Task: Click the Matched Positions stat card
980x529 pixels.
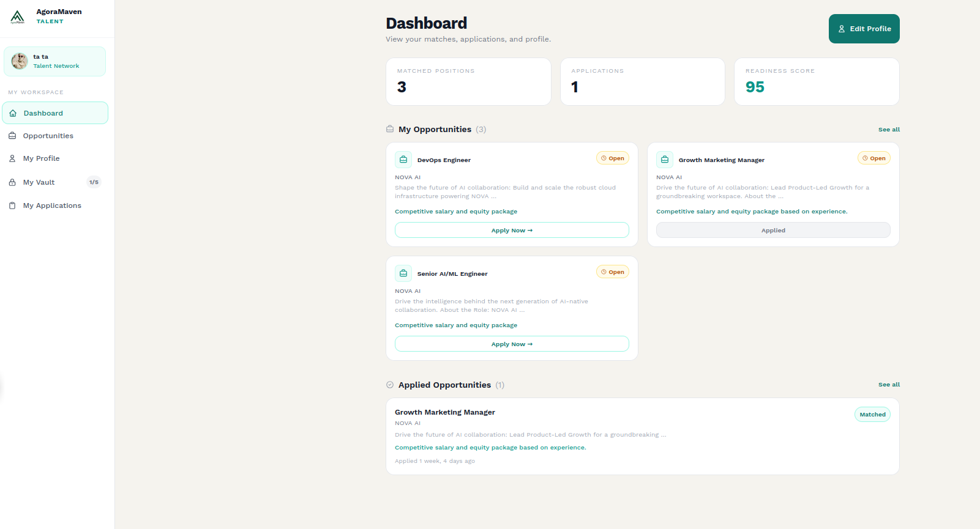Action: pos(468,81)
